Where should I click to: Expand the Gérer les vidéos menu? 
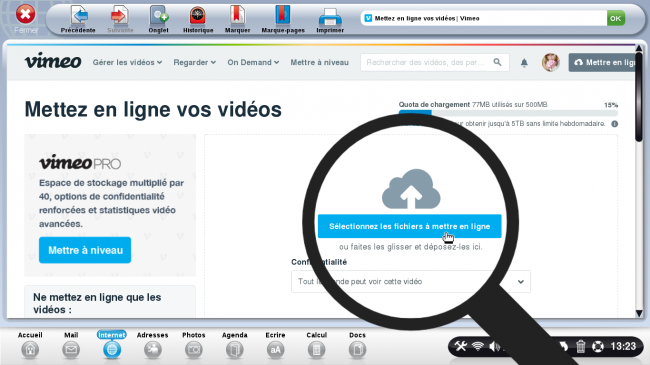tap(127, 62)
